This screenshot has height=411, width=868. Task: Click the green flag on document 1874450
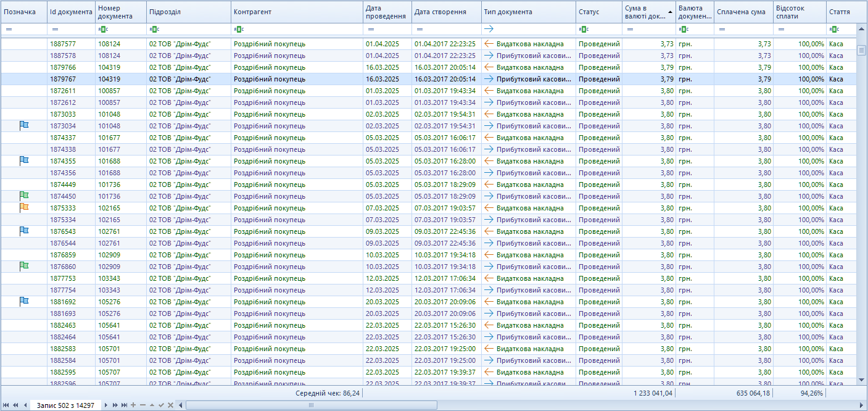coord(24,196)
